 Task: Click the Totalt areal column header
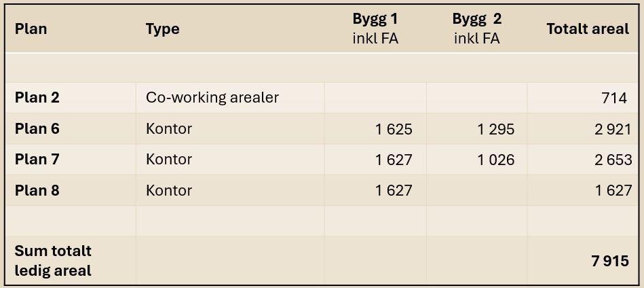[588, 29]
